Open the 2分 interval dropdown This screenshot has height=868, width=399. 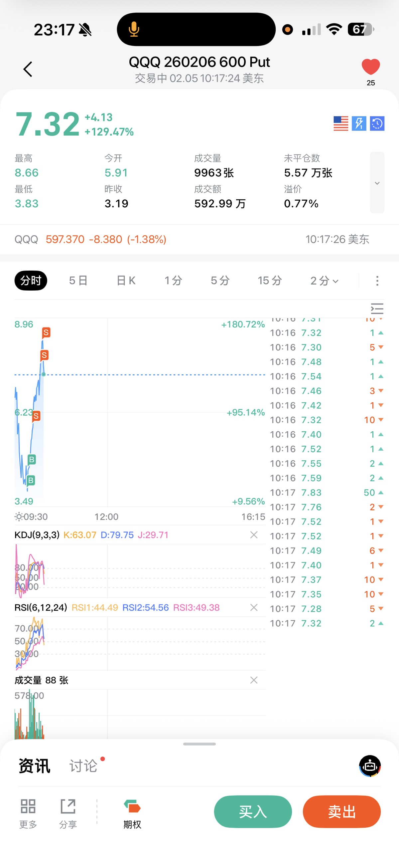pyautogui.click(x=324, y=281)
